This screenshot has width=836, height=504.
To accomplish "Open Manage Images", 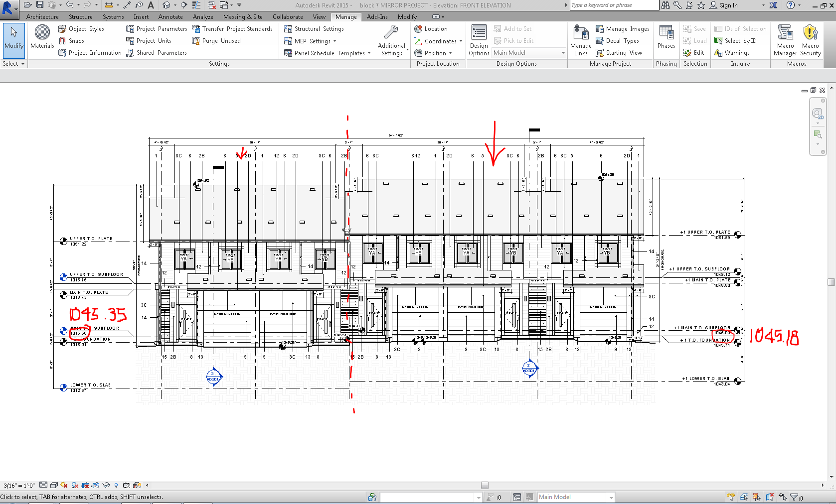I will pos(623,29).
